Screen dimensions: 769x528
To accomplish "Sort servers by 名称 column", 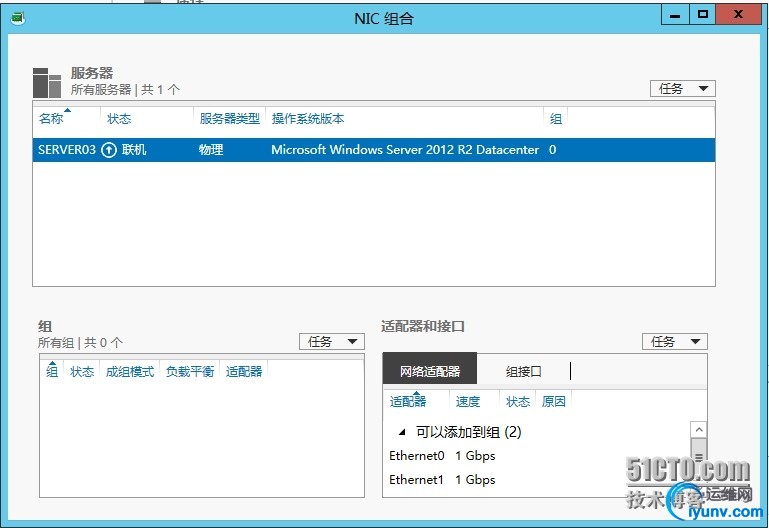I will 51,119.
